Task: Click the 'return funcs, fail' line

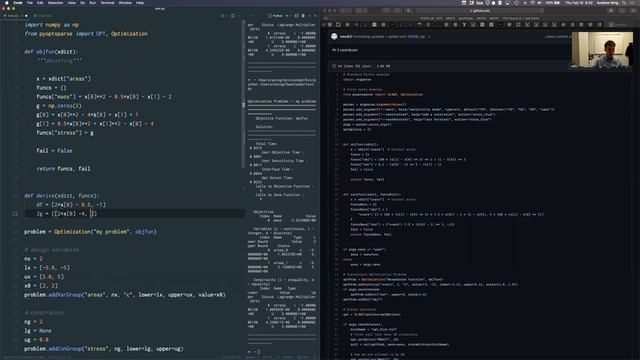Action: (x=63, y=169)
